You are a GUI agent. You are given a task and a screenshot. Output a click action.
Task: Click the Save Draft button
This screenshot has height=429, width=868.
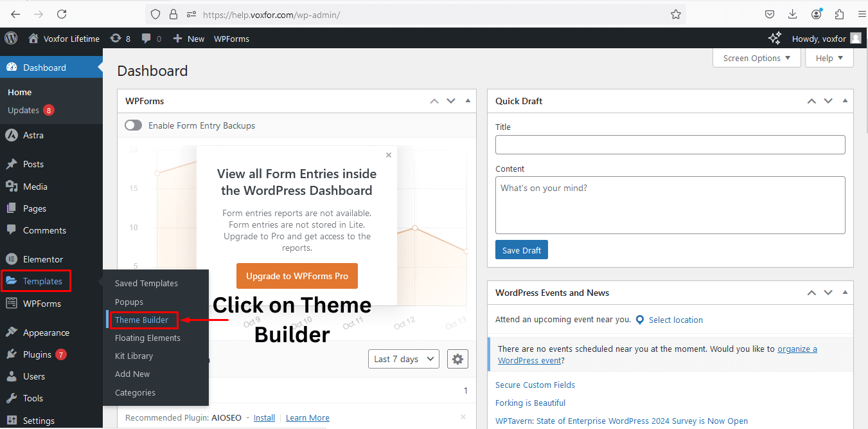tap(521, 250)
